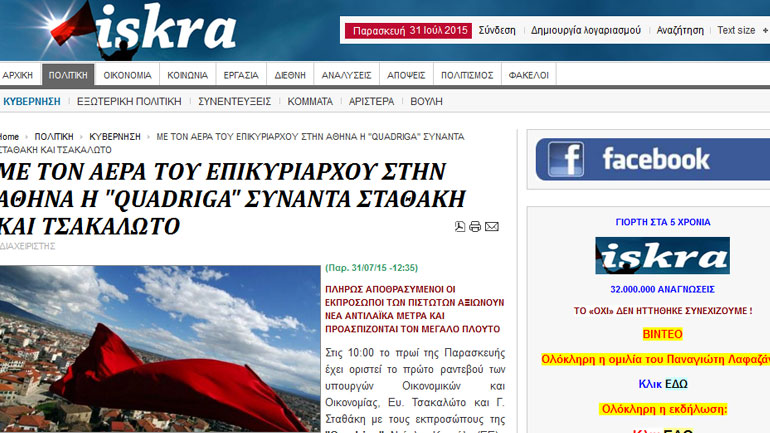This screenshot has width=770, height=433.
Task: Go to the ΕΡΓΑΣΙΑ section
Action: (x=241, y=75)
